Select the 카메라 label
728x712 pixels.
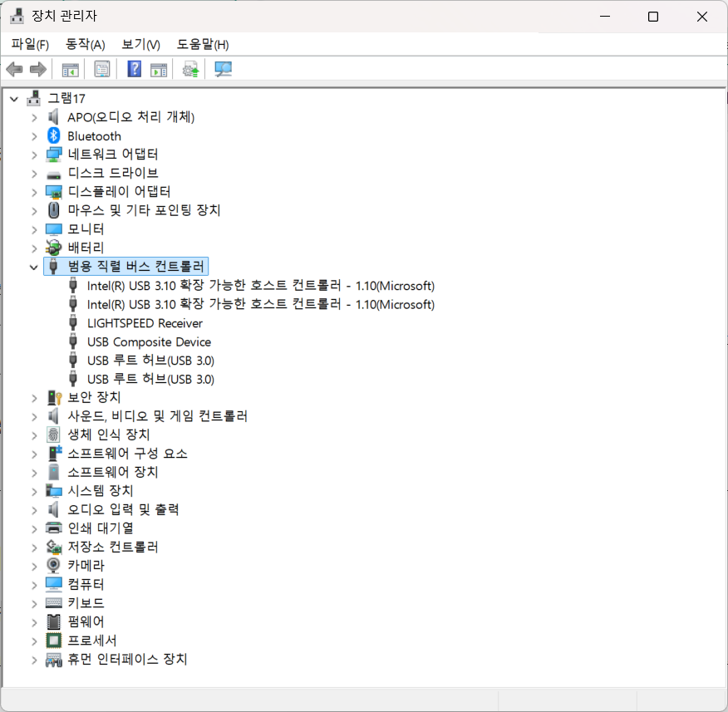click(86, 565)
